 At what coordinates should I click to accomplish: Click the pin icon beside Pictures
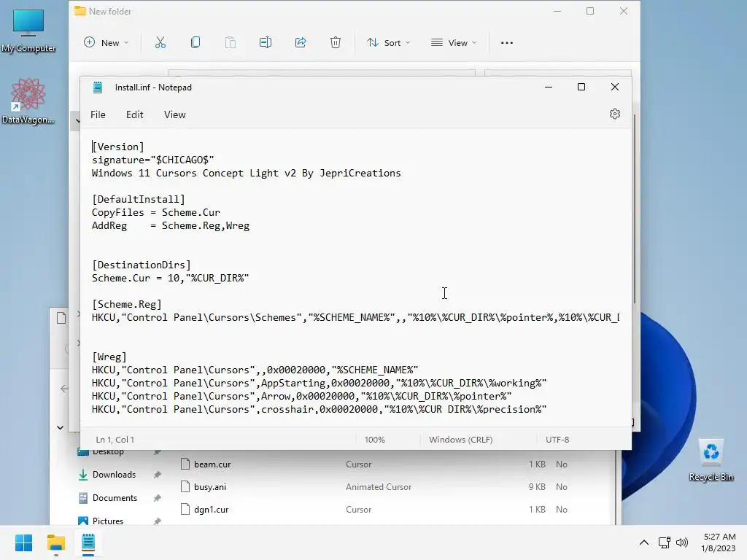[158, 521]
